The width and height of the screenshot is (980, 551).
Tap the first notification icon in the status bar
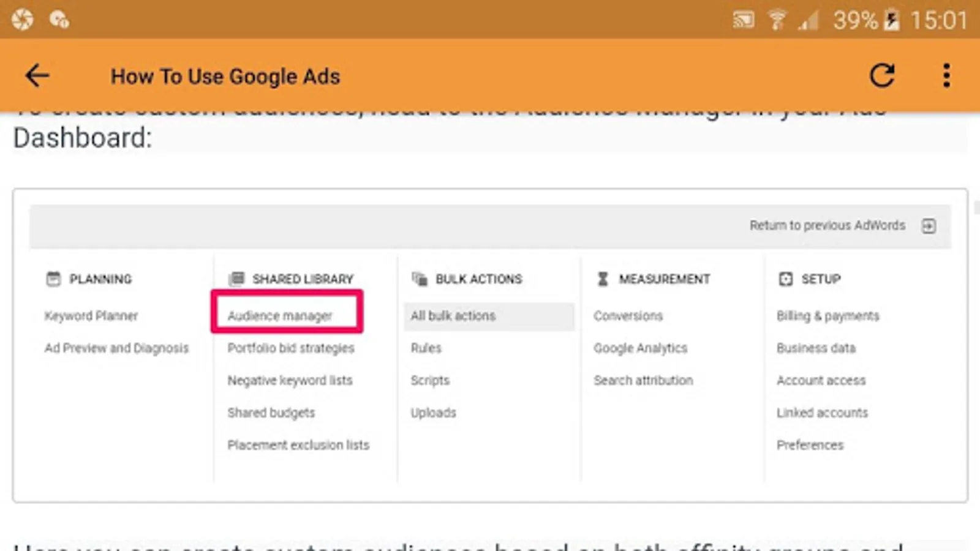click(x=22, y=20)
